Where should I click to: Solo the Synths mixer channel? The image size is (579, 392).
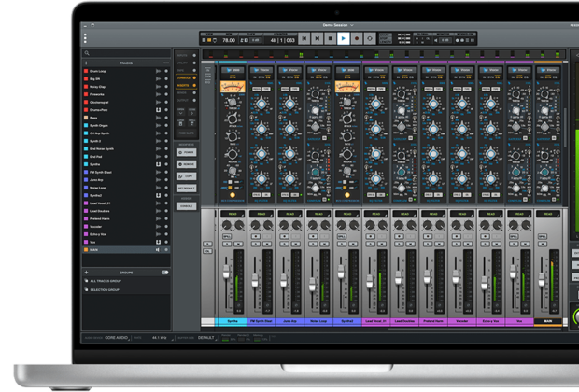(227, 244)
